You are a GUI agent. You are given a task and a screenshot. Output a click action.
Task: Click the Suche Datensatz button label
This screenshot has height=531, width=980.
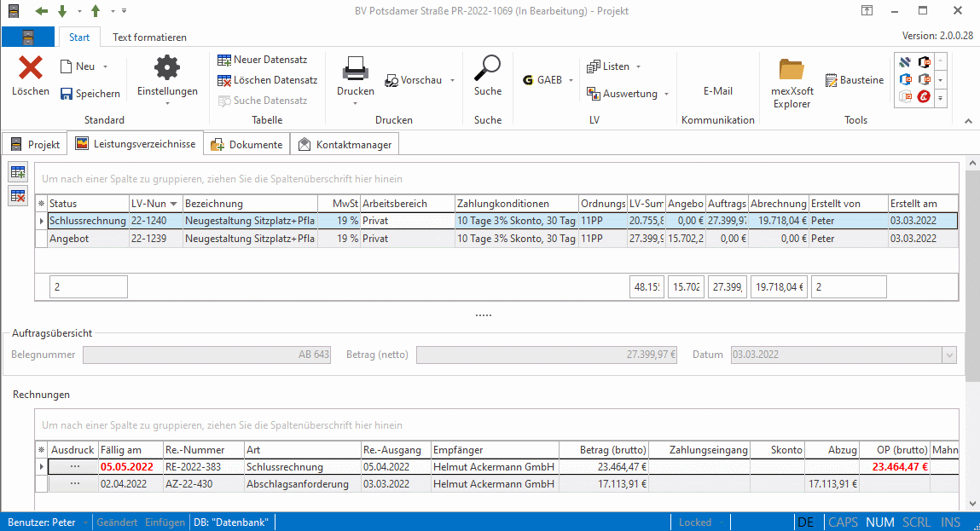(270, 101)
